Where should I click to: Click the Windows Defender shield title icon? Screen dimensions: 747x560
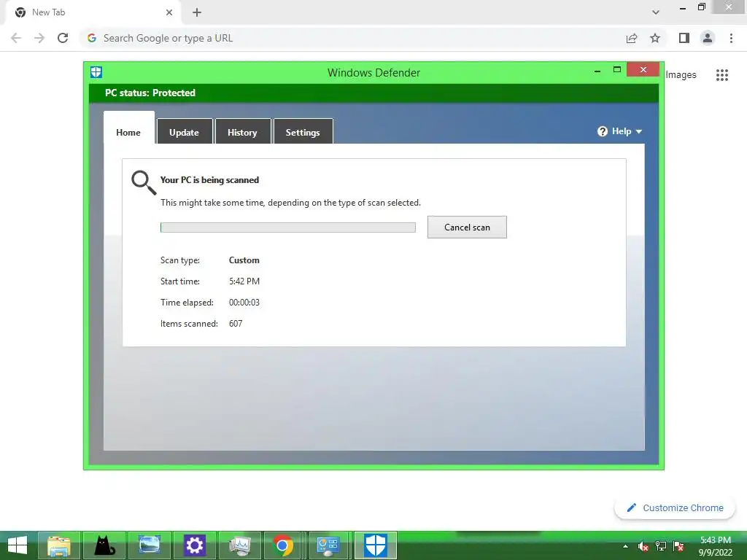tap(96, 72)
